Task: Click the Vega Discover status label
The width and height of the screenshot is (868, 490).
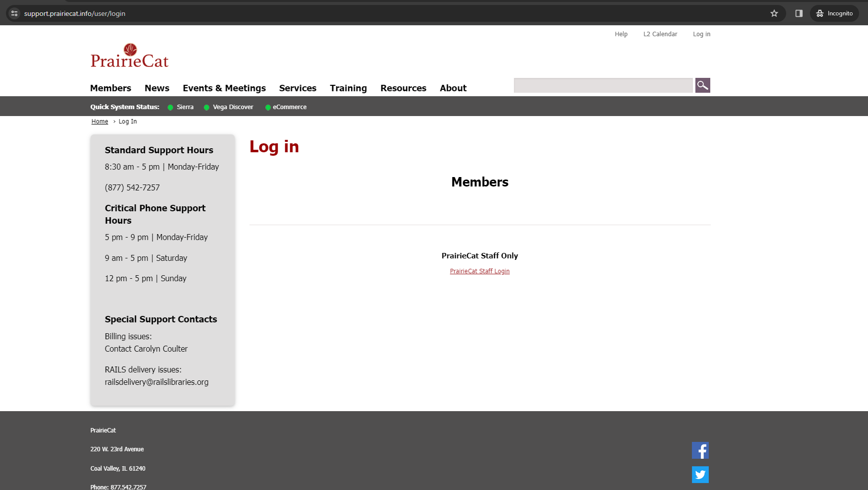Action: click(233, 107)
